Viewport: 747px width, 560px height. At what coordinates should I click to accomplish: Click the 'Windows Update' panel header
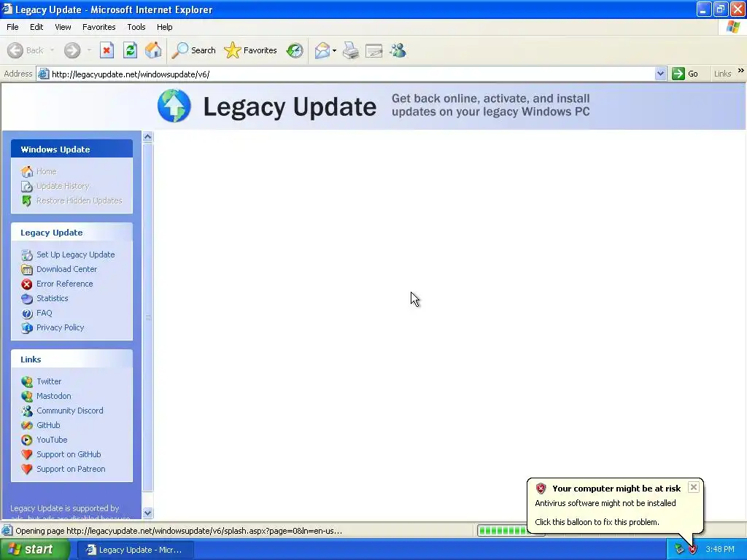point(72,149)
